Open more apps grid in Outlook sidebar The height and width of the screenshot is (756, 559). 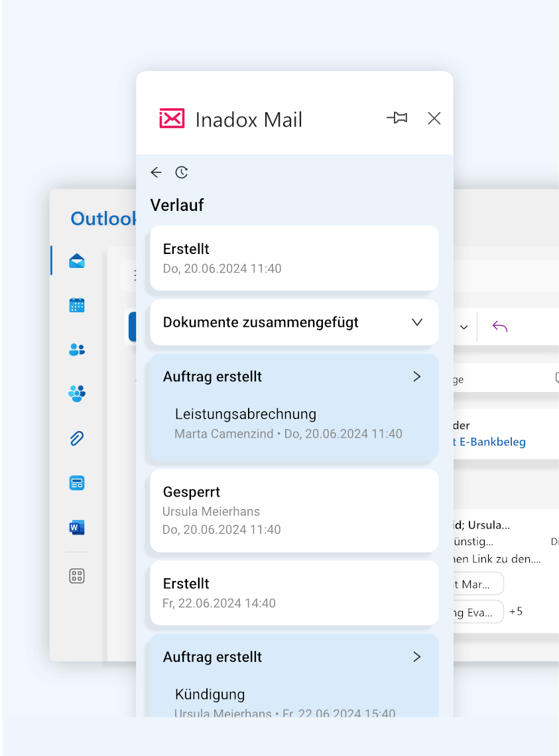pyautogui.click(x=77, y=576)
